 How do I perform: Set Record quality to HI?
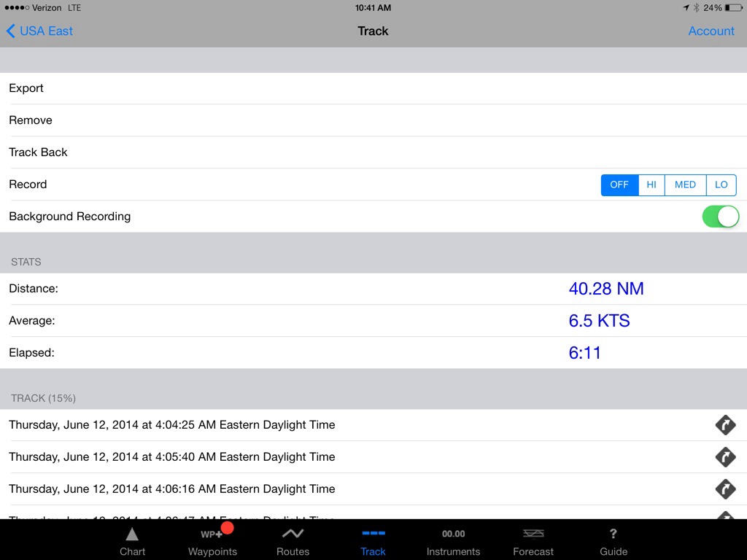651,184
